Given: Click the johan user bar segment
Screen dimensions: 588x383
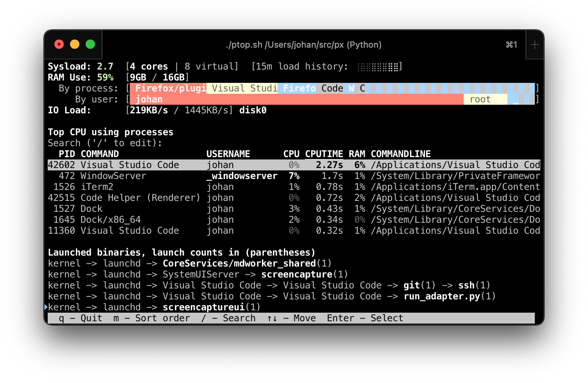Looking at the screenshot, I should pos(297,99).
